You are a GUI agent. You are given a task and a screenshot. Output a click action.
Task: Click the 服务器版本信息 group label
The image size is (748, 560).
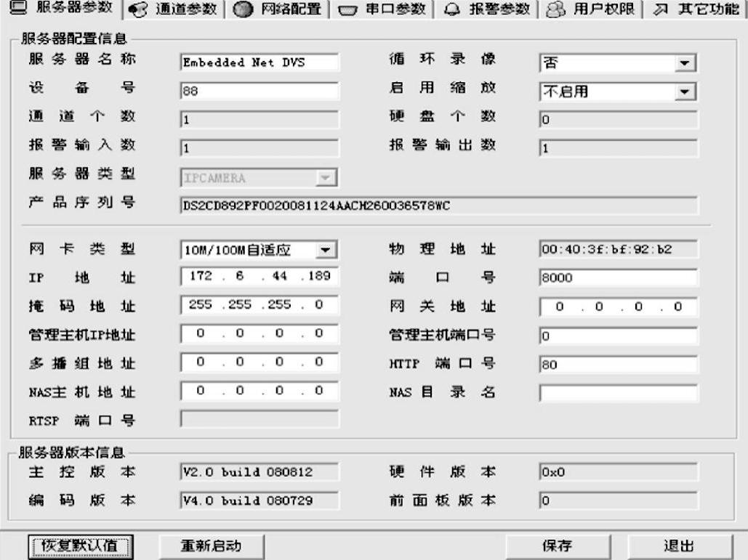click(71, 453)
